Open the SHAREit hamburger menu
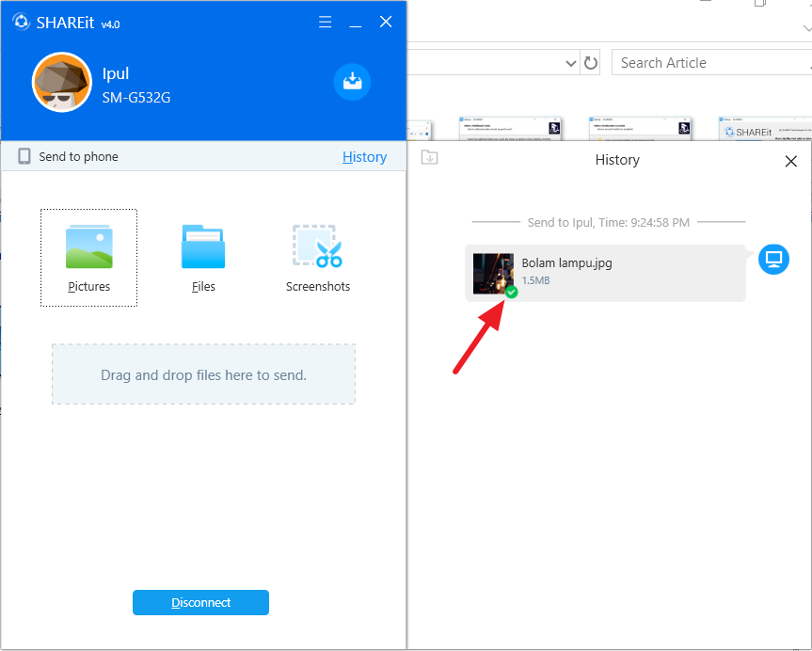The height and width of the screenshot is (651, 812). (x=326, y=22)
